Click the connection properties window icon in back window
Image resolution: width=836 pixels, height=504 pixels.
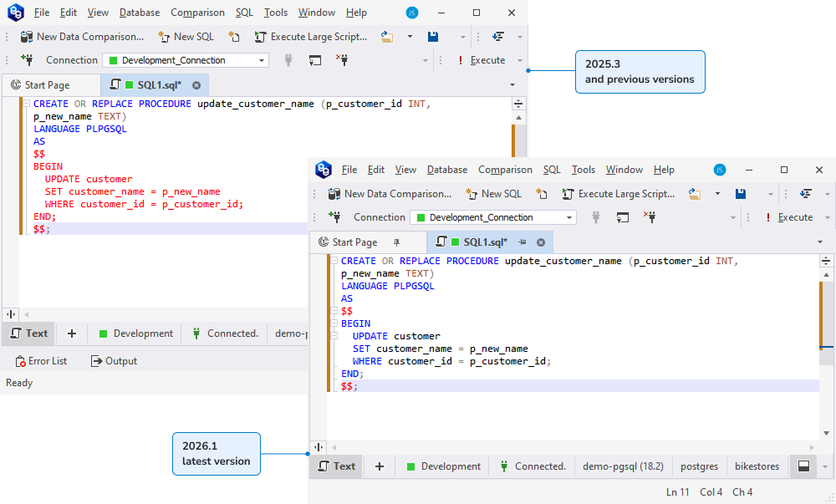coord(315,60)
